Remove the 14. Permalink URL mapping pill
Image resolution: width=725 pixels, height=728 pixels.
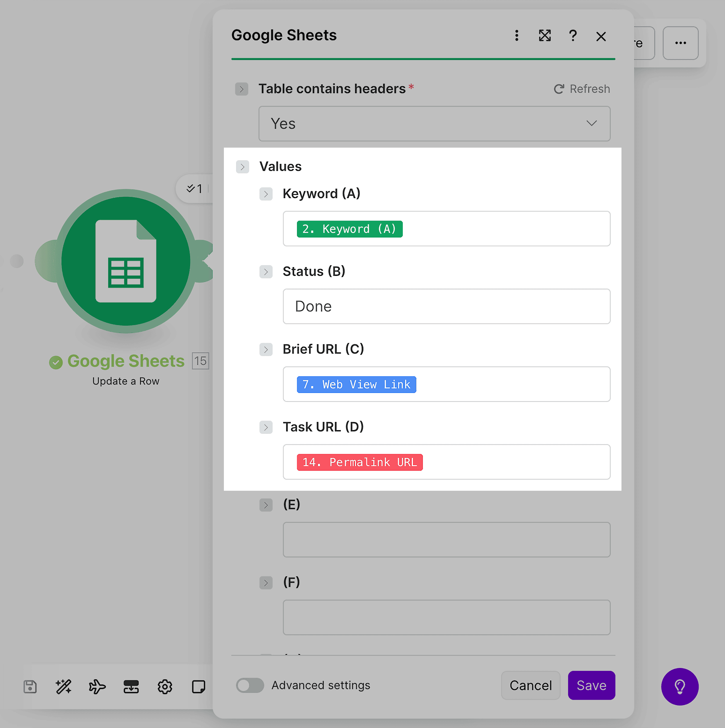click(x=360, y=462)
